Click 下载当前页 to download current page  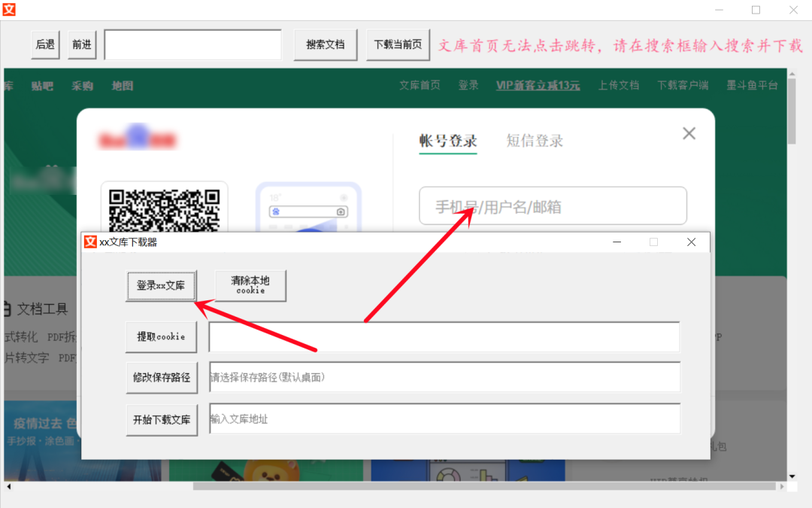click(x=398, y=44)
